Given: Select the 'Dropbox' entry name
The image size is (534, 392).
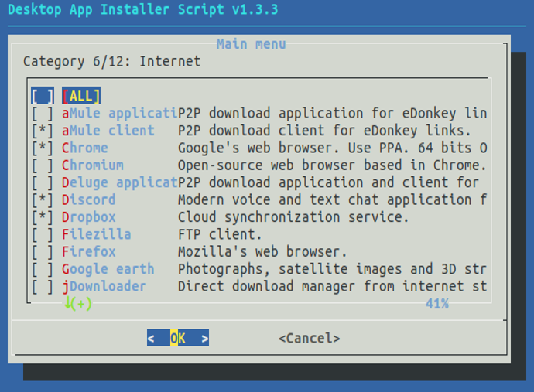Looking at the screenshot, I should pyautogui.click(x=88, y=217).
